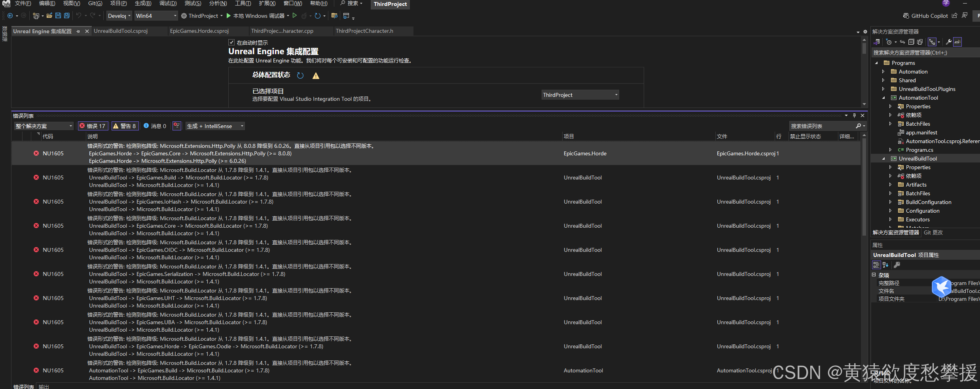This screenshot has width=980, height=389.
Task: Click the hot reload flame icon
Action: [304, 16]
